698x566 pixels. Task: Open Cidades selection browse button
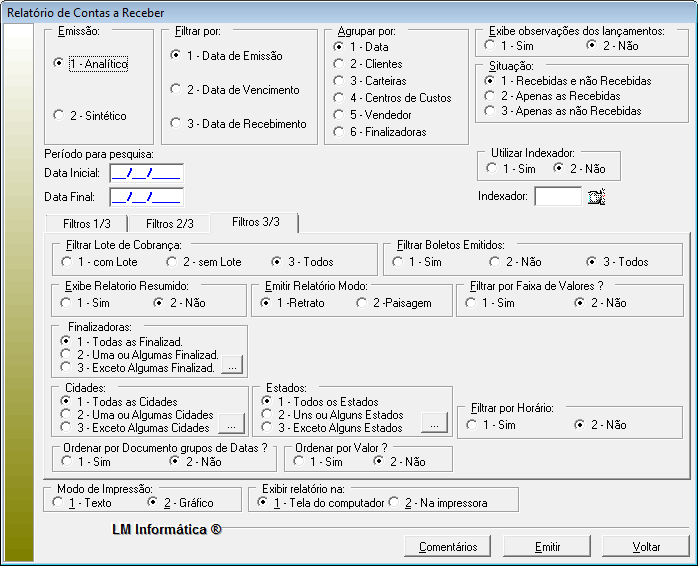(232, 427)
